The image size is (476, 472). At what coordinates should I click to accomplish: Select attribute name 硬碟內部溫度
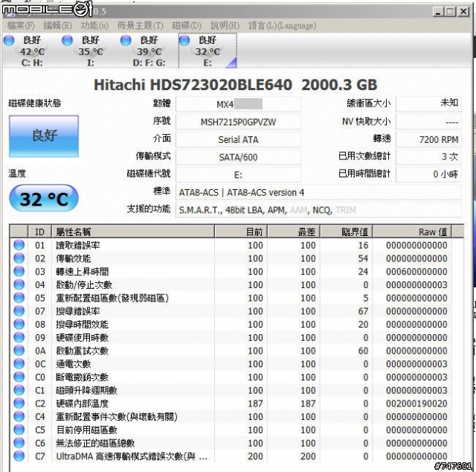click(x=82, y=404)
